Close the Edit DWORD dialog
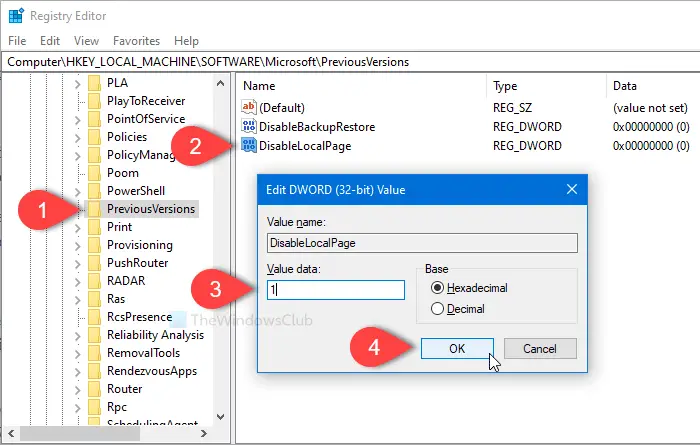 572,189
